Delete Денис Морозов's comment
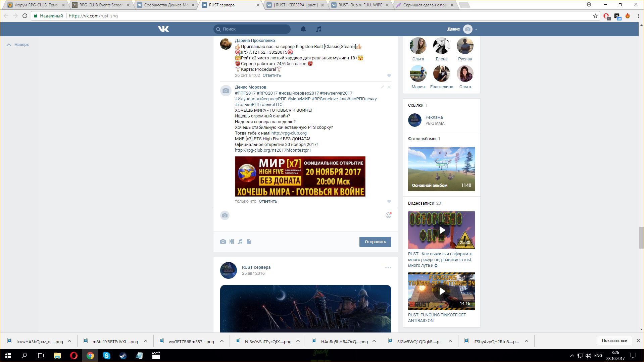644x362 pixels. pos(389,87)
